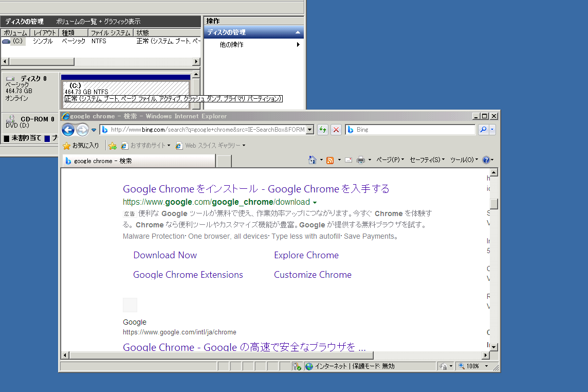
Task: Go back with the IE Back arrow
Action: [x=68, y=130]
